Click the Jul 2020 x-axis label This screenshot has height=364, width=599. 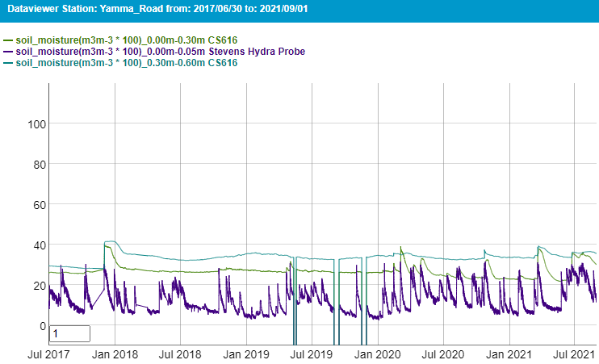(x=442, y=354)
